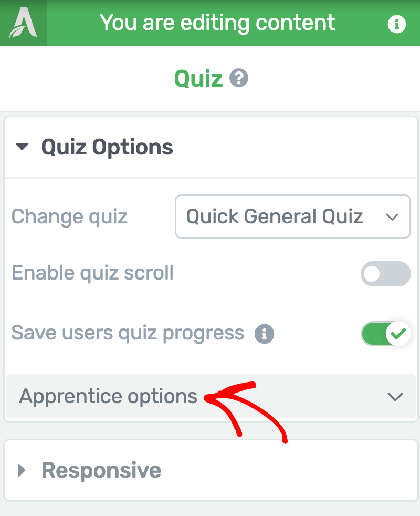Image resolution: width=420 pixels, height=516 pixels.
Task: Click the Change quiz label
Action: [x=69, y=216]
